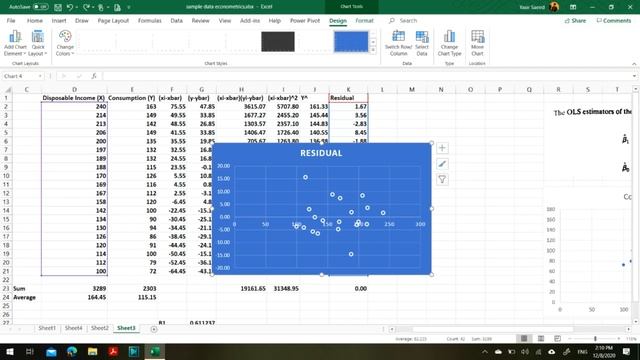
Task: Open the Sheet2 tab
Action: click(x=100, y=328)
